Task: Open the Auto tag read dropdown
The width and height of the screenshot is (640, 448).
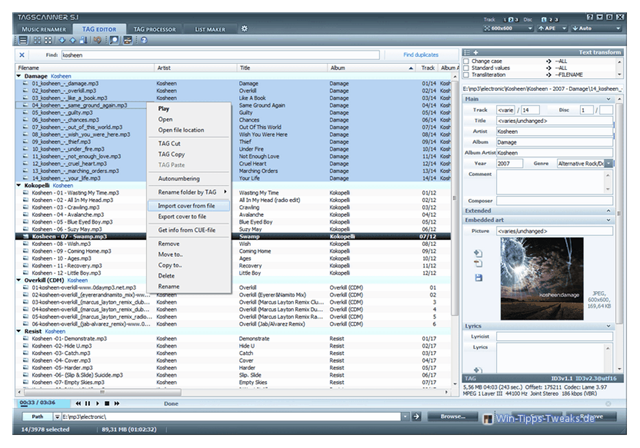Action: point(596,29)
